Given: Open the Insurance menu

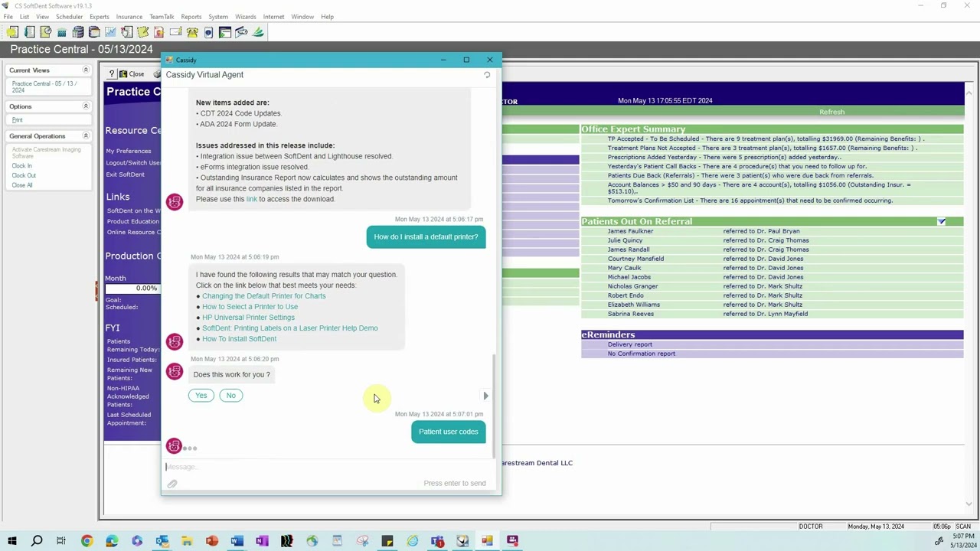Looking at the screenshot, I should (129, 17).
